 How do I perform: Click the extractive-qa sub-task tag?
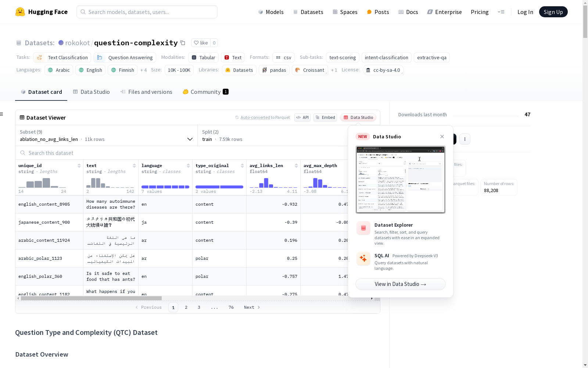click(x=432, y=57)
